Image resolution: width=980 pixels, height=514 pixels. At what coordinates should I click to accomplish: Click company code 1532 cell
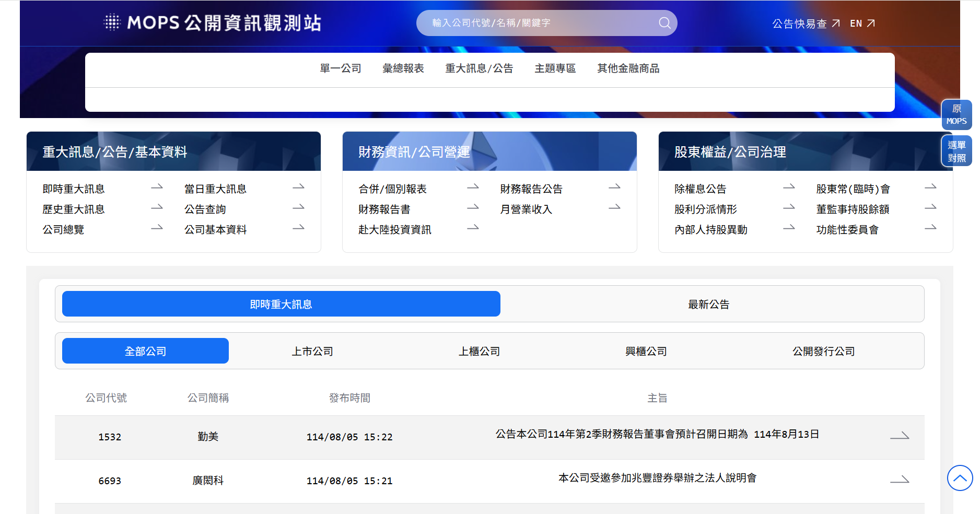pos(110,437)
